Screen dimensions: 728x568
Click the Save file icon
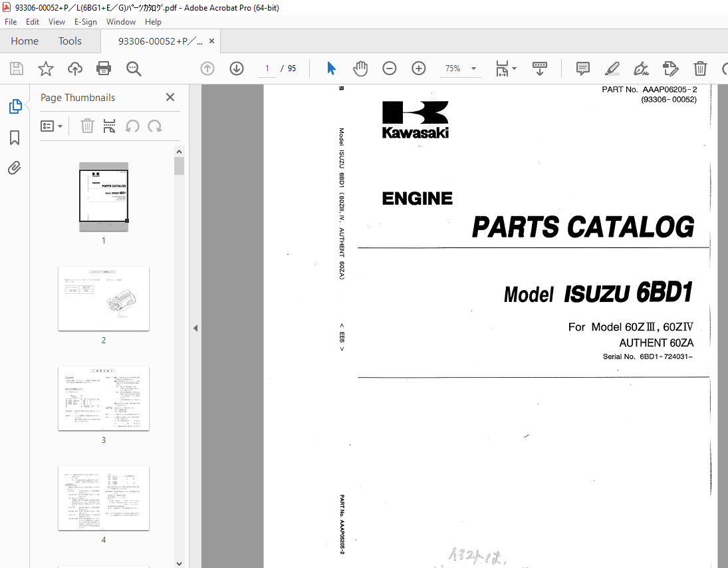[17, 69]
